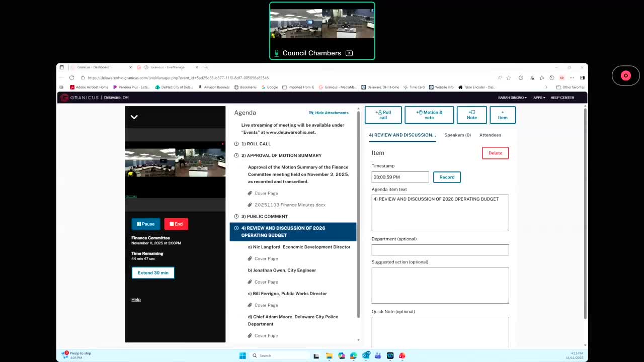This screenshot has width=644, height=362.
Task: Open Windows Start menu
Action: pos(243,355)
